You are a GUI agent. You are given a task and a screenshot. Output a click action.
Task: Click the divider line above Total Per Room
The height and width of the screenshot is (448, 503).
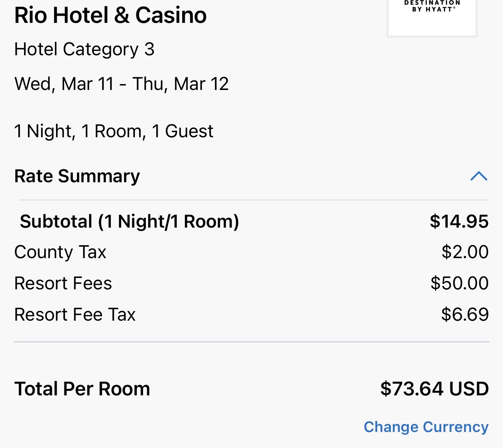tap(251, 342)
